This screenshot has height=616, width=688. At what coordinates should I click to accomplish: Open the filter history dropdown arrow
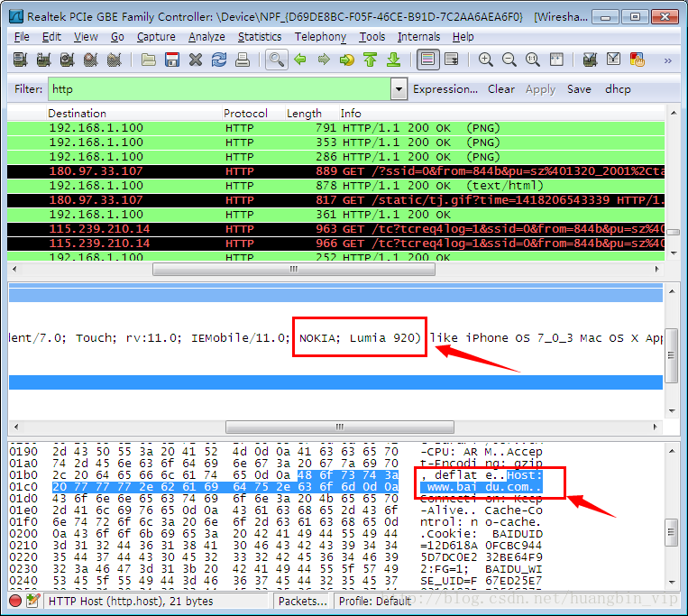[399, 89]
